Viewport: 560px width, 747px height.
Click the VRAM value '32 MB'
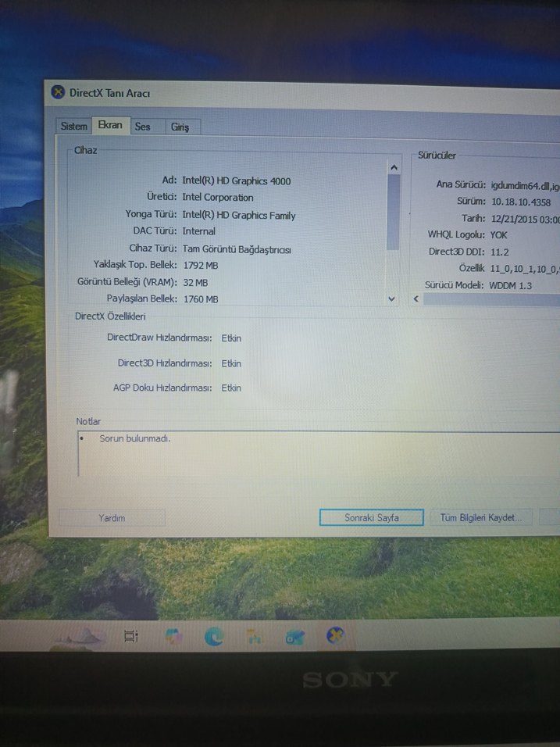tap(195, 283)
